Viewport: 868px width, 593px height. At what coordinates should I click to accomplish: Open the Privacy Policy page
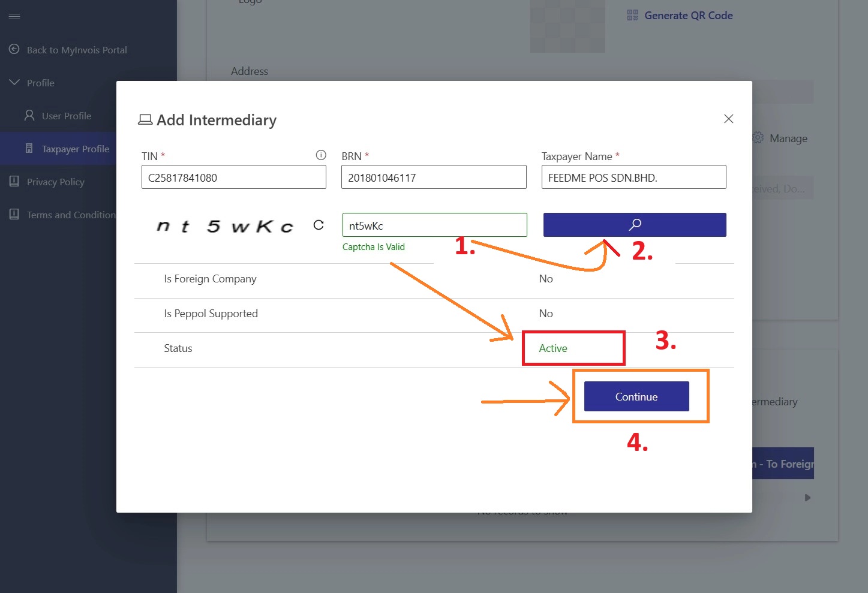pos(55,182)
